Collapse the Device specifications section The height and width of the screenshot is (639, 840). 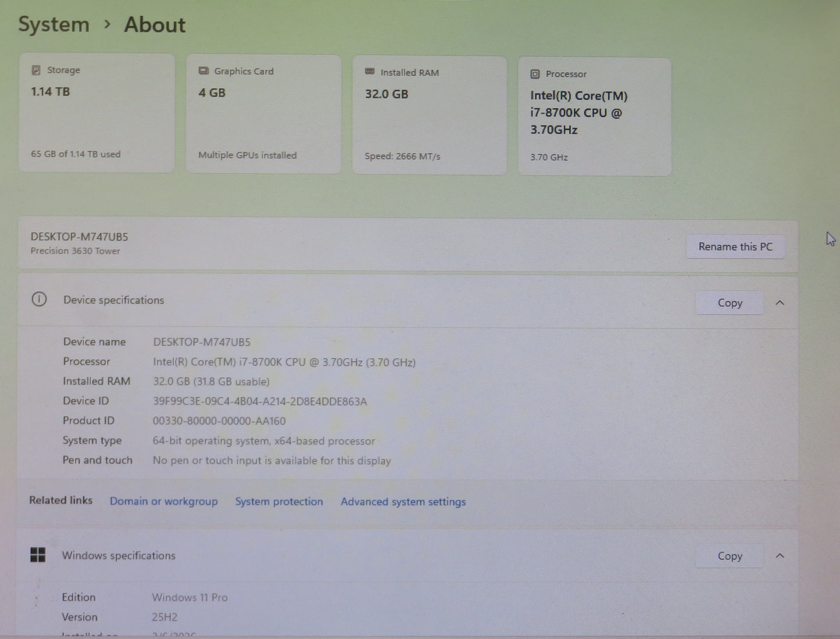[780, 303]
